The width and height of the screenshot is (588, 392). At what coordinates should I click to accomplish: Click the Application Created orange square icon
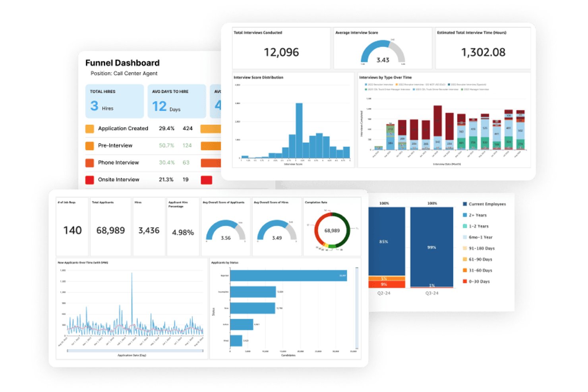pyautogui.click(x=90, y=129)
